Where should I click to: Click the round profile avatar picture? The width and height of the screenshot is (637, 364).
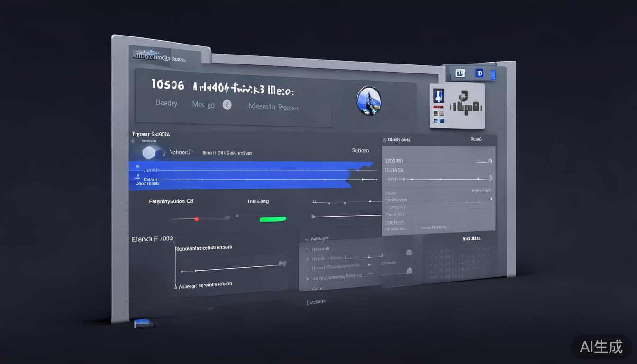368,100
